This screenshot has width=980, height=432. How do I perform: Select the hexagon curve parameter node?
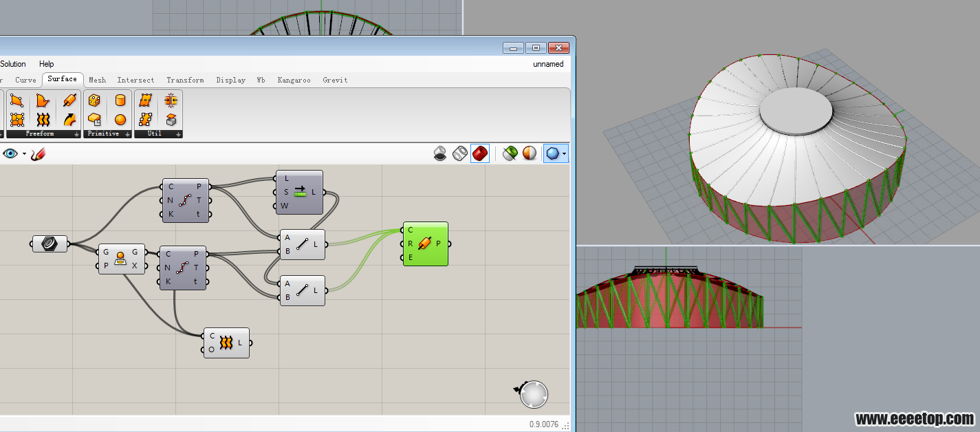(50, 244)
